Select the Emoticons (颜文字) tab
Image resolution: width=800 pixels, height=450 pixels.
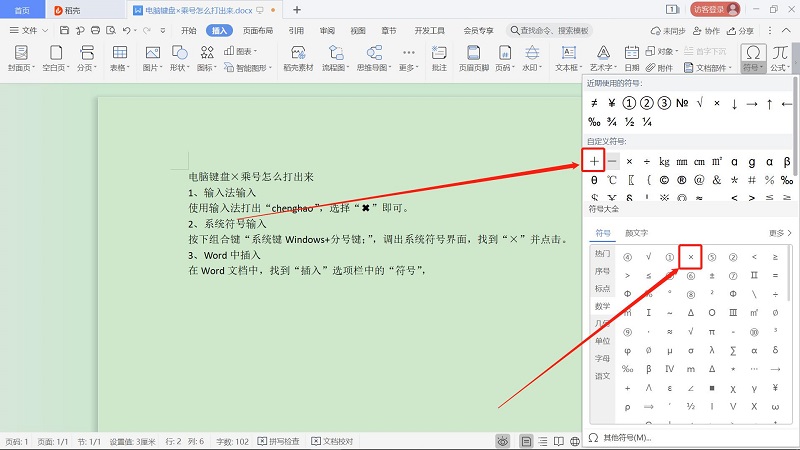pyautogui.click(x=636, y=233)
